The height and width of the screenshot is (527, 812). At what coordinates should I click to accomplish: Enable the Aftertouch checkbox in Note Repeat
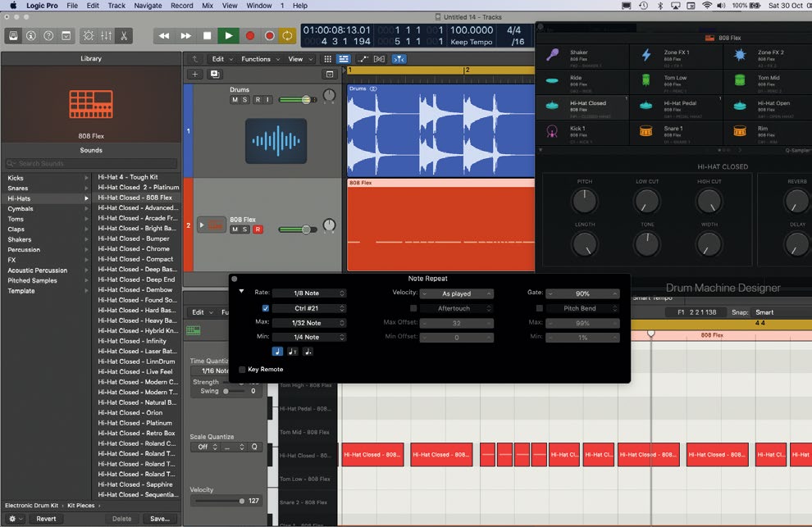tap(413, 308)
